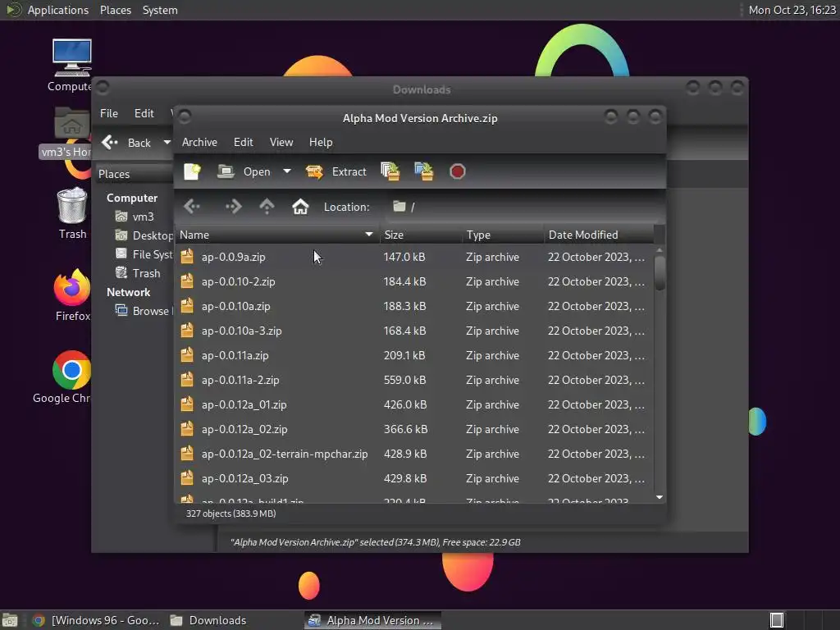Go up one level in archive
Viewport: 840px width, 630px height.
click(267, 206)
